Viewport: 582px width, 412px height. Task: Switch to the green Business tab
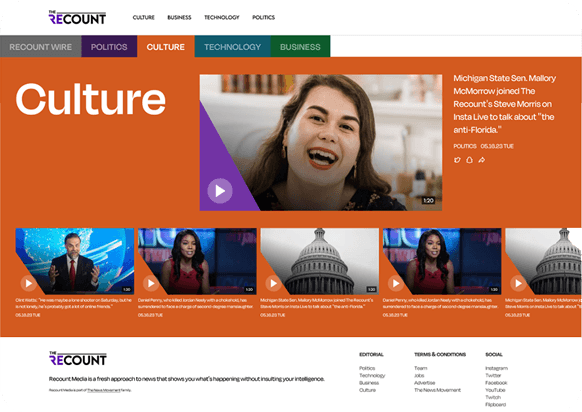300,47
